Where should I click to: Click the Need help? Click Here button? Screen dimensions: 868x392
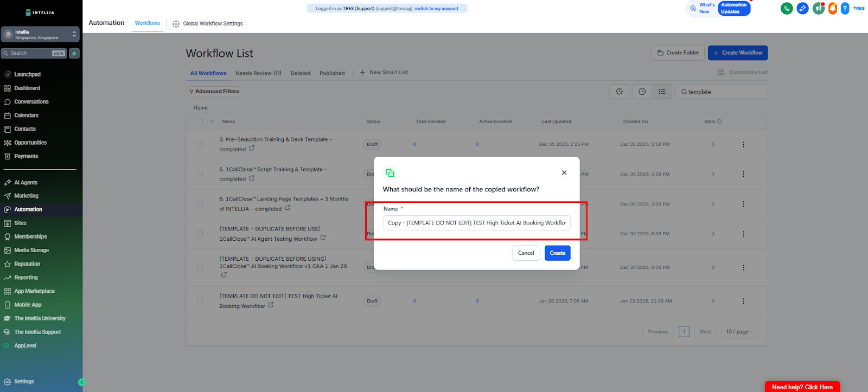[x=802, y=387]
